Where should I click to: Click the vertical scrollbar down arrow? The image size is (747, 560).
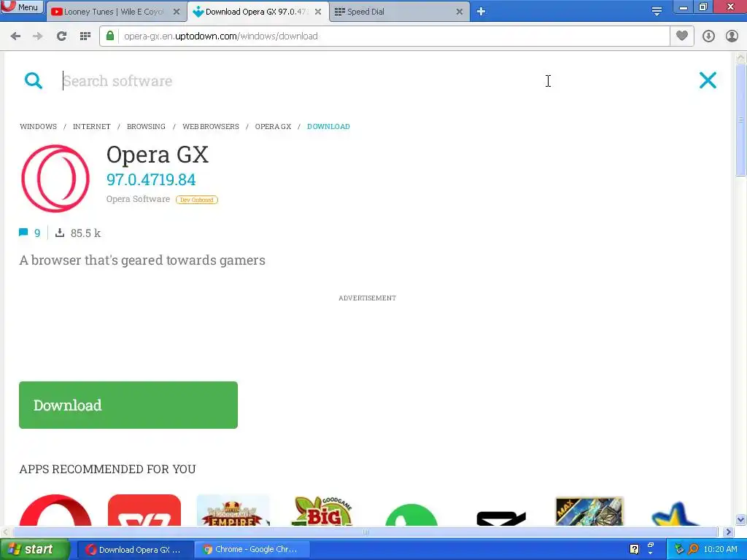click(x=740, y=519)
